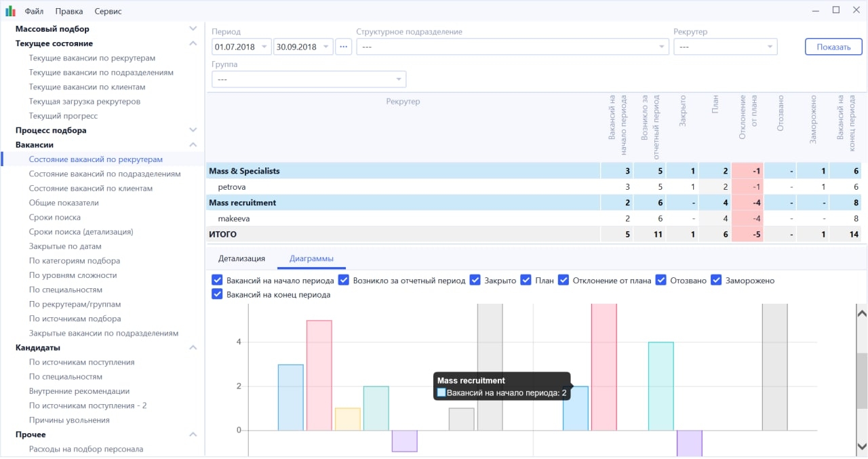The height and width of the screenshot is (459, 868).
Task: Click the tall pink Mass recruitment bar
Action: pyautogui.click(x=604, y=367)
